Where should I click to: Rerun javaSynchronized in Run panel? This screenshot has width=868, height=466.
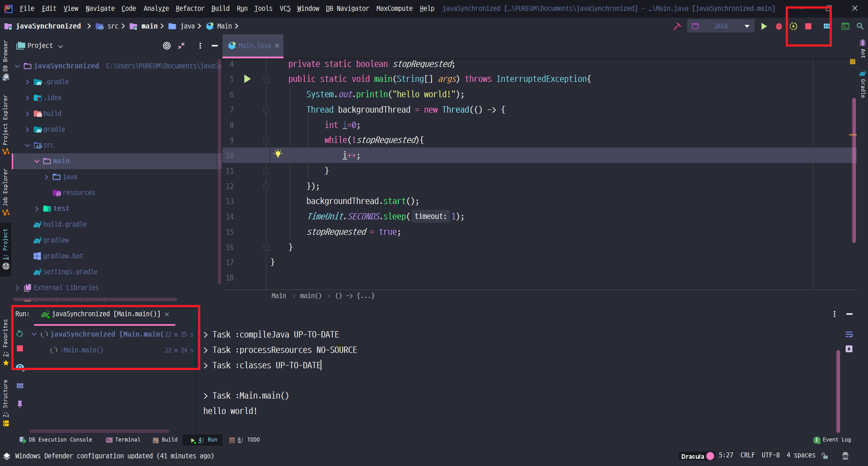[x=19, y=334]
